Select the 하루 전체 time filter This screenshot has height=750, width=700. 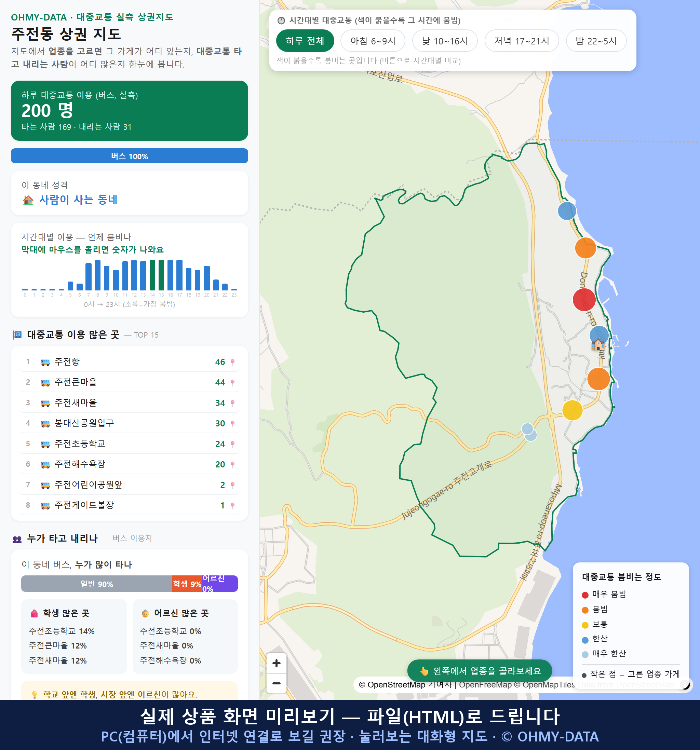click(305, 41)
